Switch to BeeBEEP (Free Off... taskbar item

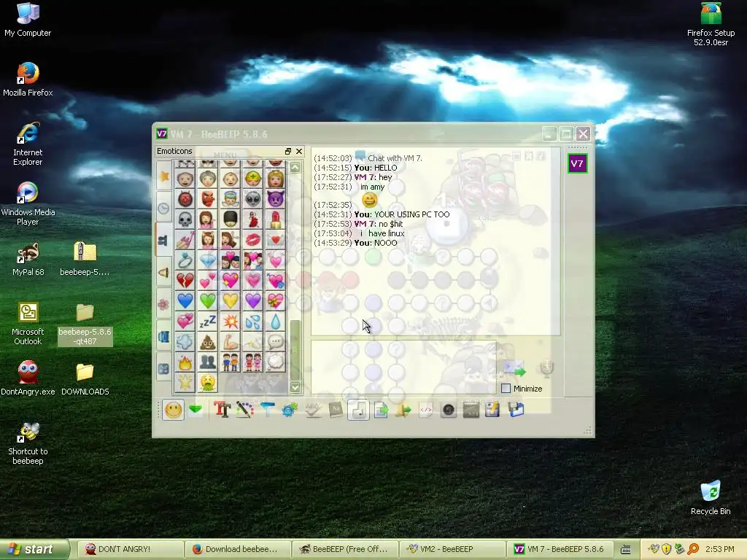click(345, 549)
